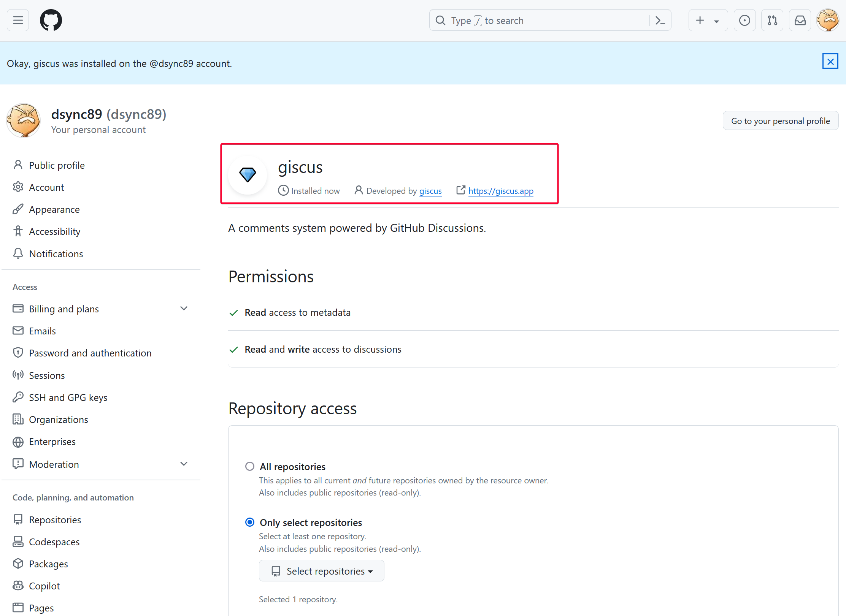
Task: Open the https://giscus.app link
Action: pyautogui.click(x=501, y=191)
